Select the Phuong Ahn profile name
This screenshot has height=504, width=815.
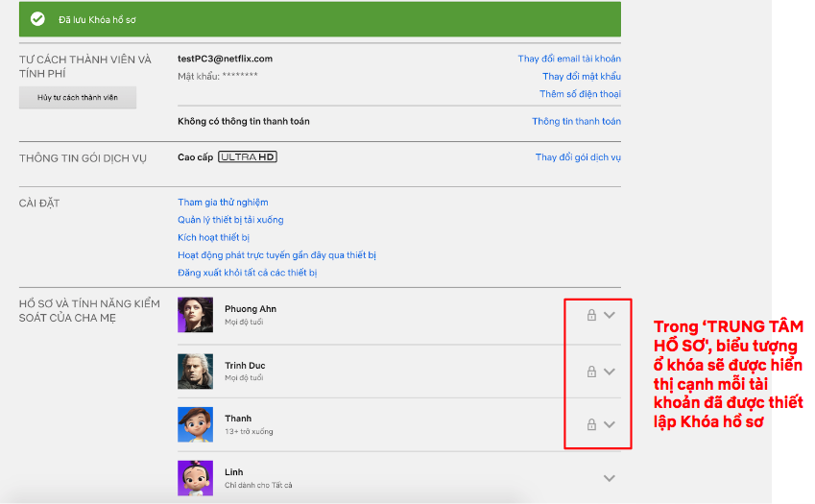tap(251, 308)
